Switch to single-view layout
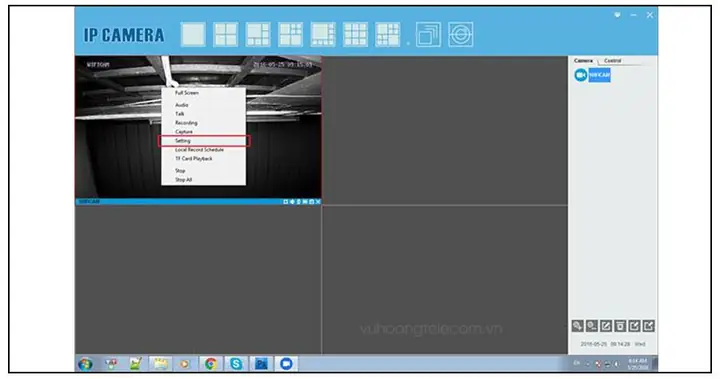 coord(193,34)
